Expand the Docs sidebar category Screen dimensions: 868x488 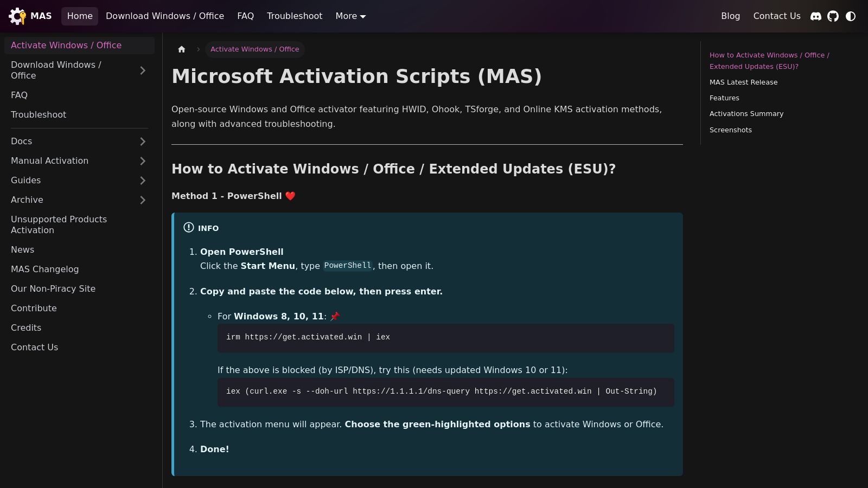click(143, 142)
